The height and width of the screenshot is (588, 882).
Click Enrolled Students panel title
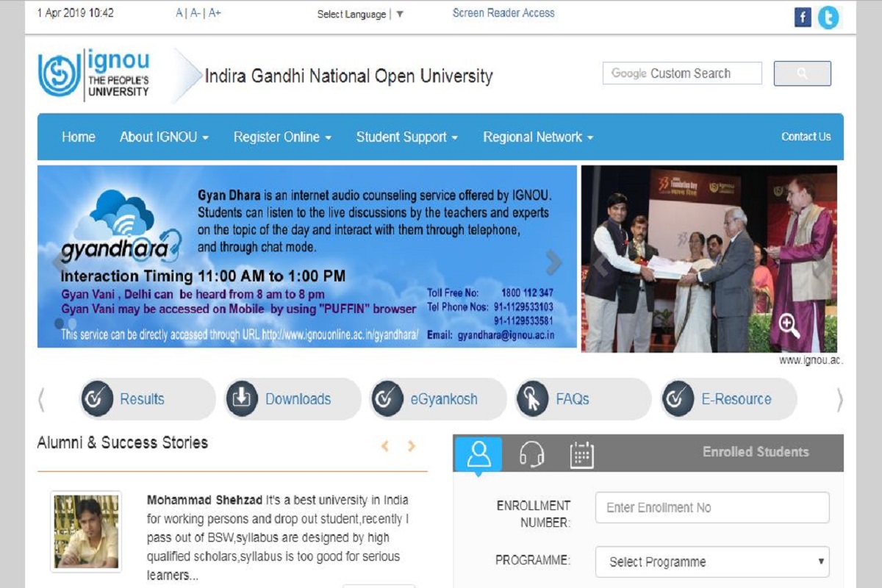click(756, 452)
